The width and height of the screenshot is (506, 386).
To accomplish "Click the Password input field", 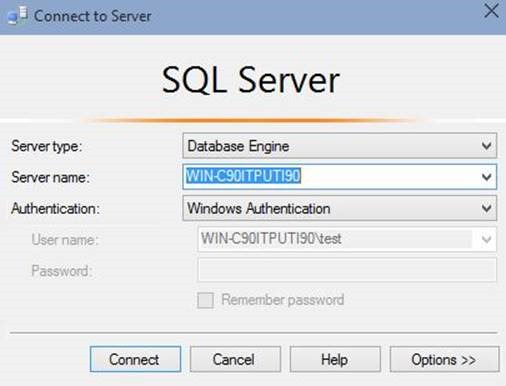I will pos(347,270).
